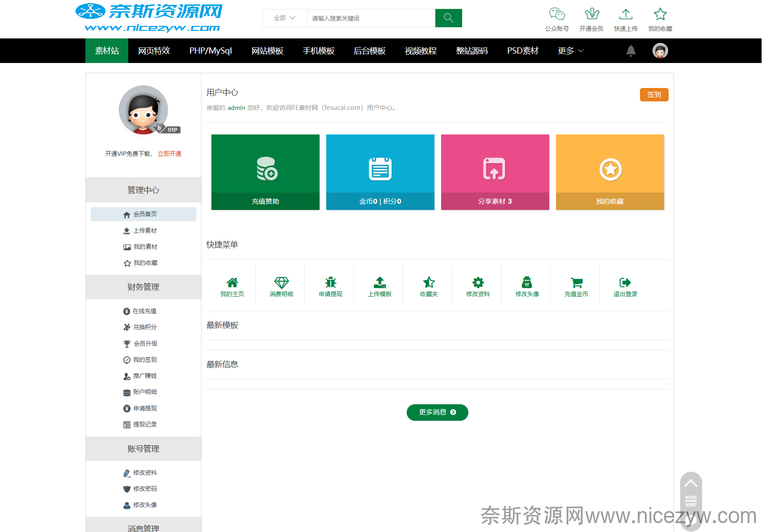Click the 消费明细 diamond shortcut icon
Viewport: 762px width, 532px height.
(281, 283)
